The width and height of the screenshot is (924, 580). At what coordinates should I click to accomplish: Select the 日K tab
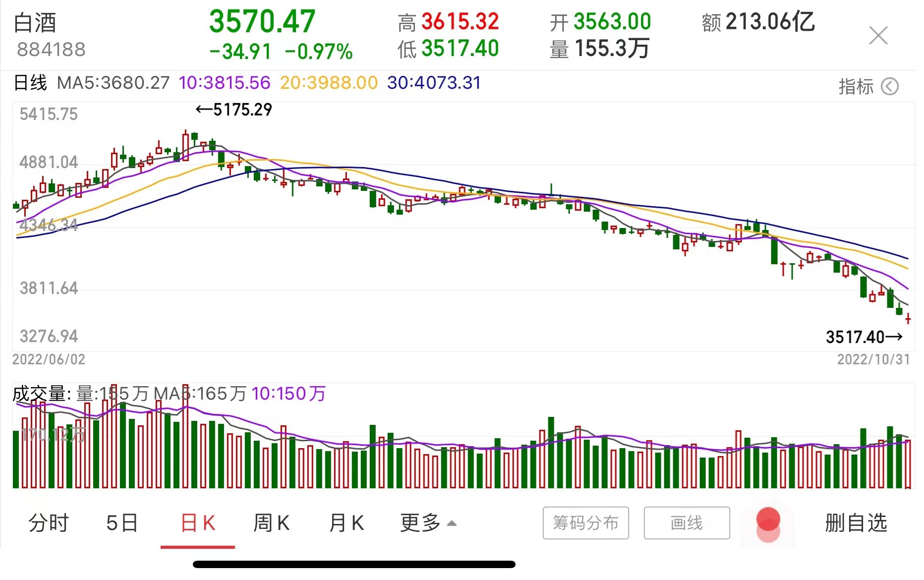tap(198, 523)
